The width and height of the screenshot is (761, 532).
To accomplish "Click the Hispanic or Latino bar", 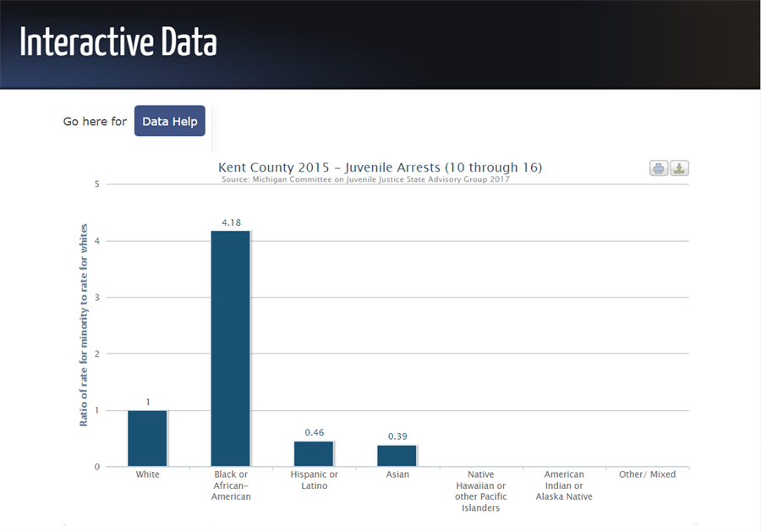I will pyautogui.click(x=314, y=453).
